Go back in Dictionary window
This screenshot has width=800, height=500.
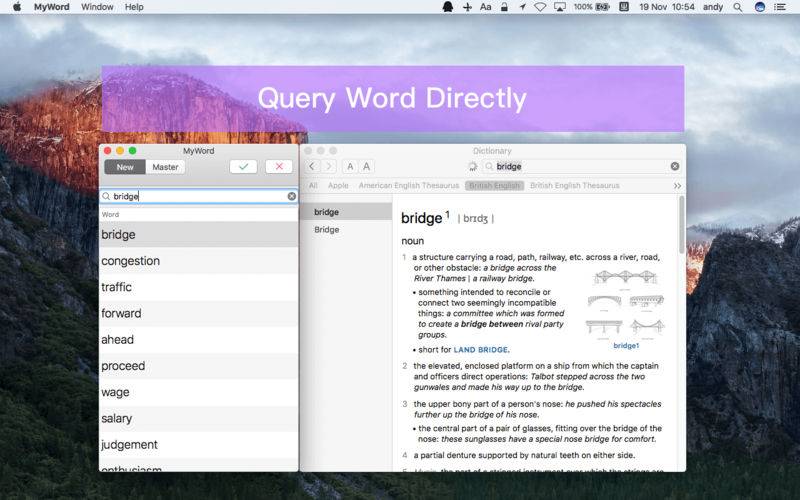coord(312,166)
